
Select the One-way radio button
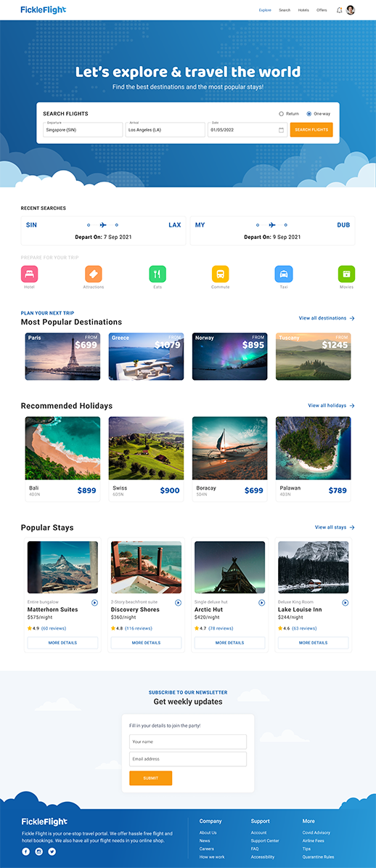[309, 113]
